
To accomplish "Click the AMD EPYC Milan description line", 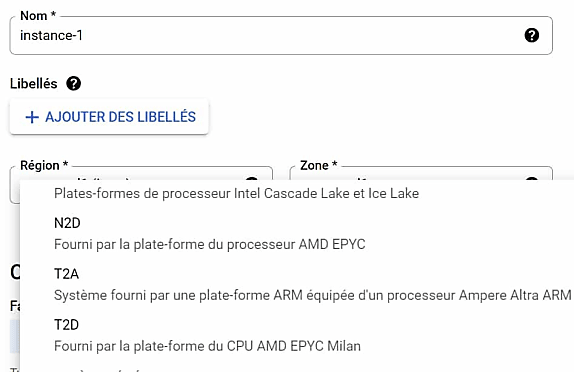I will click(207, 346).
